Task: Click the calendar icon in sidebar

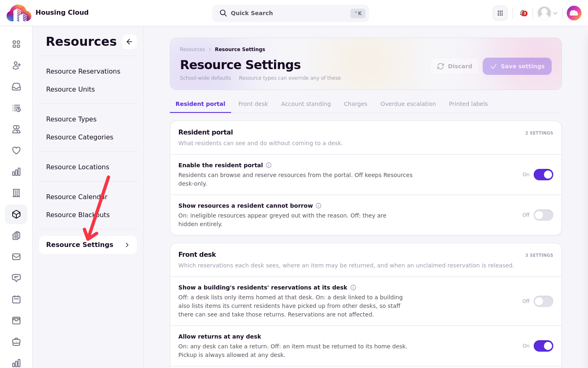Action: 16,299
